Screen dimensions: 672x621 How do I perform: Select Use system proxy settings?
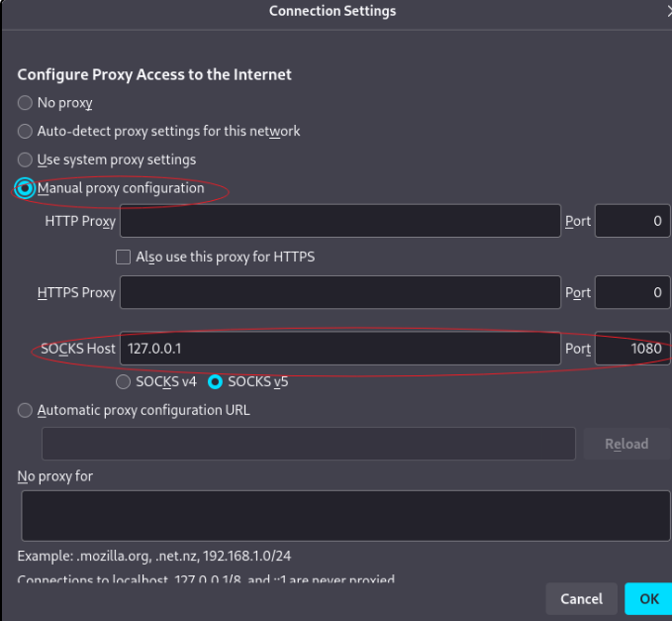(25, 159)
